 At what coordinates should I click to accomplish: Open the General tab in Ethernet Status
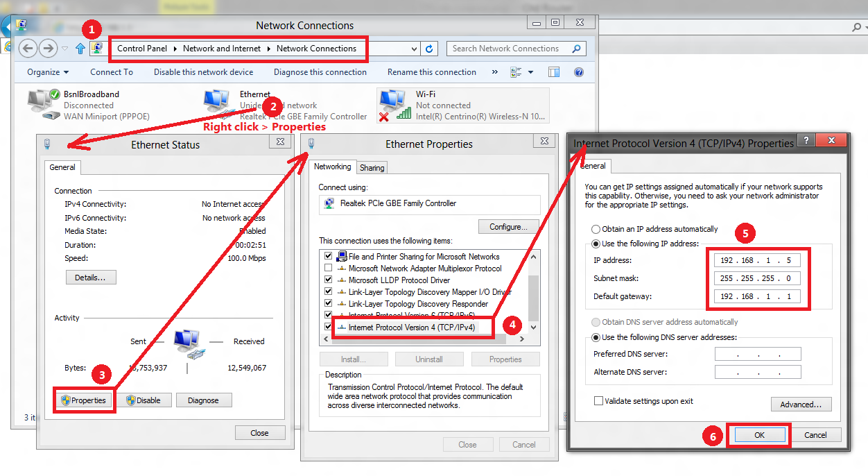click(62, 167)
